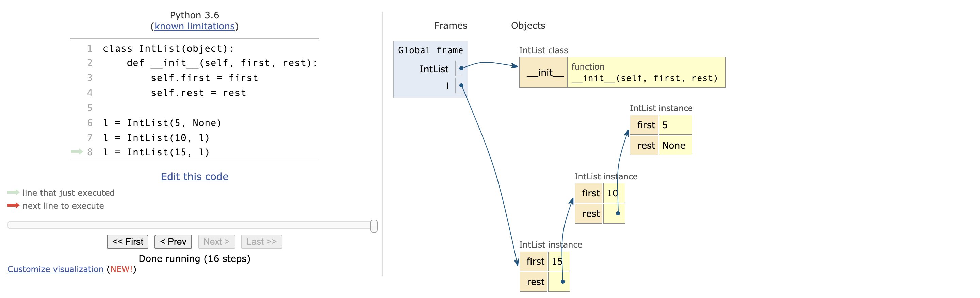980x298 pixels.
Task: Click the __init__ attribute cell in IntList class
Action: coord(544,72)
